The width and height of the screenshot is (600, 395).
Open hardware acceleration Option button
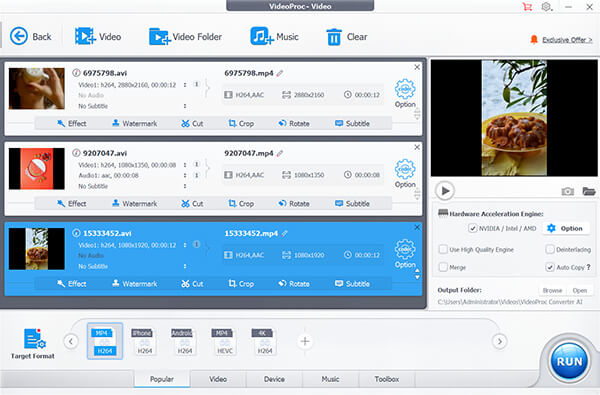(565, 228)
